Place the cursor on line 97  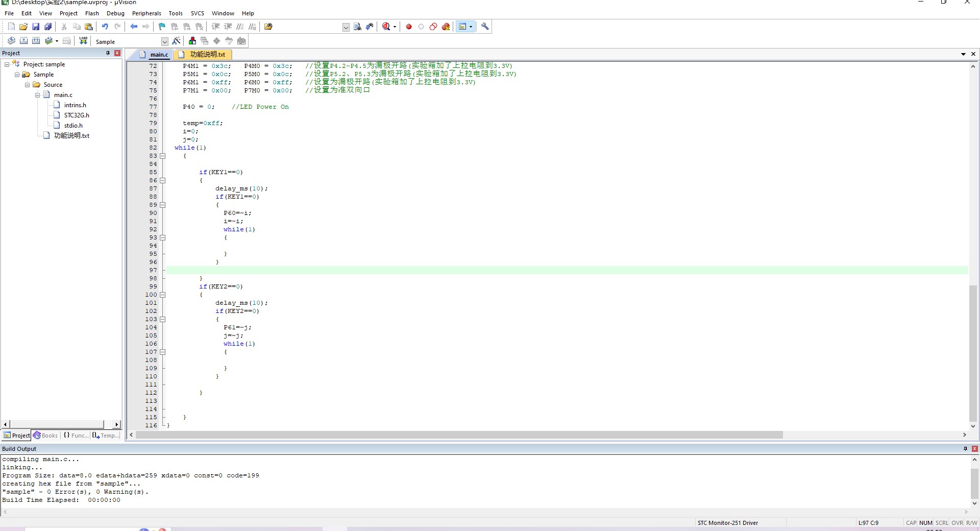(x=567, y=270)
